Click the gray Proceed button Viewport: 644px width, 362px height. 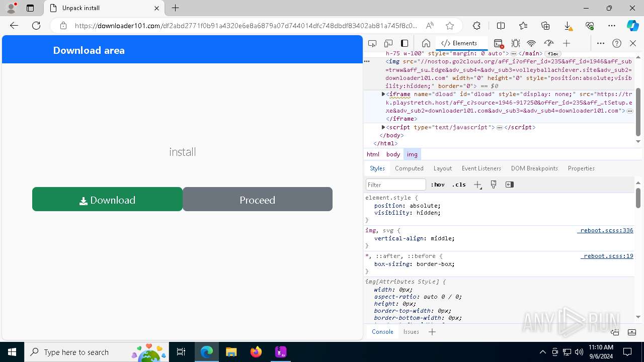pos(258,199)
